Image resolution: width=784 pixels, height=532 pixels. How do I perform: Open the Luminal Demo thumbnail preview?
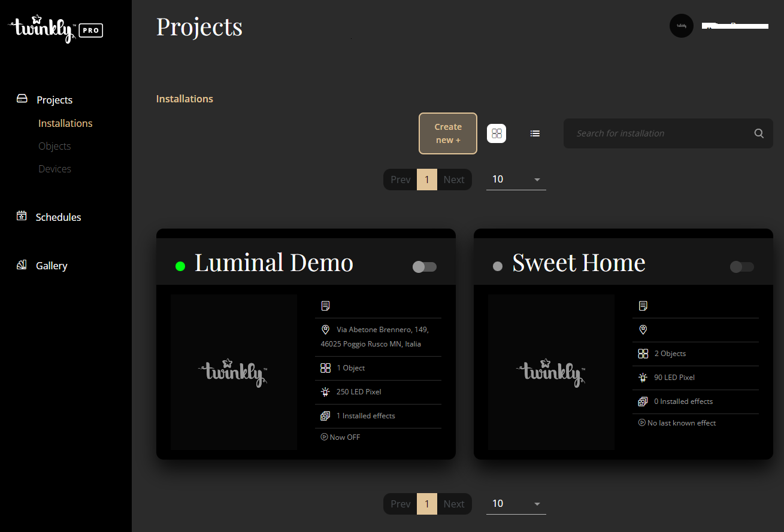click(x=234, y=372)
